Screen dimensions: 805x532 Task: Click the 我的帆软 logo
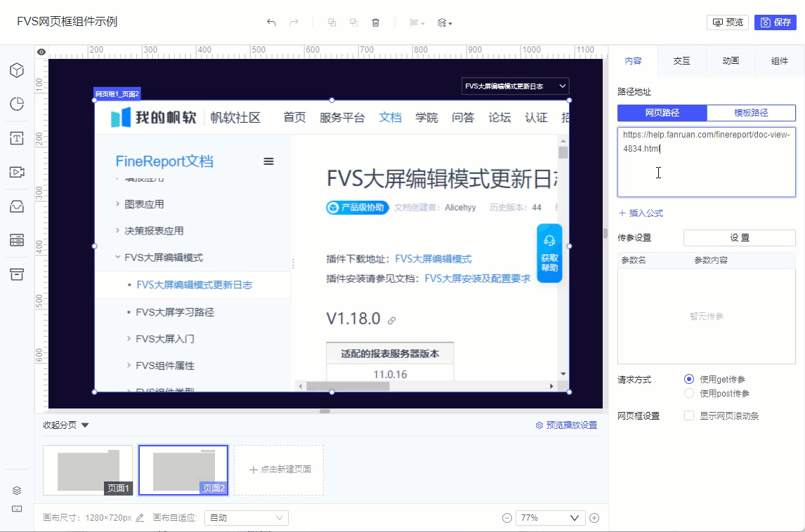point(154,117)
